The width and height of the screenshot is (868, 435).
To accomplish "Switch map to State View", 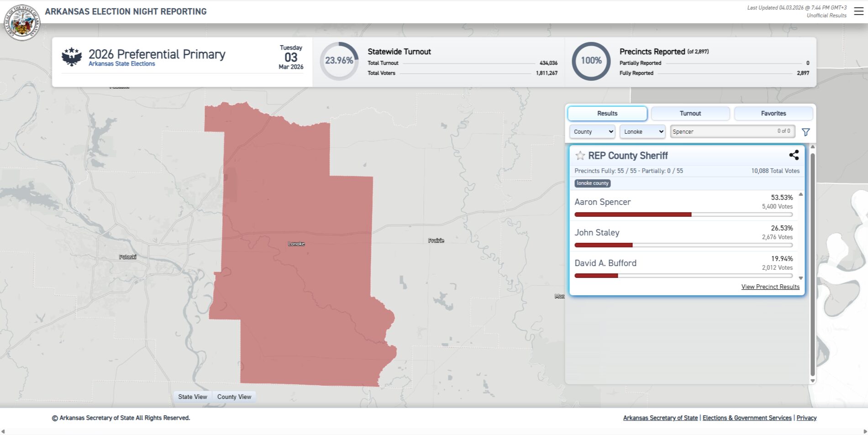I will click(192, 397).
